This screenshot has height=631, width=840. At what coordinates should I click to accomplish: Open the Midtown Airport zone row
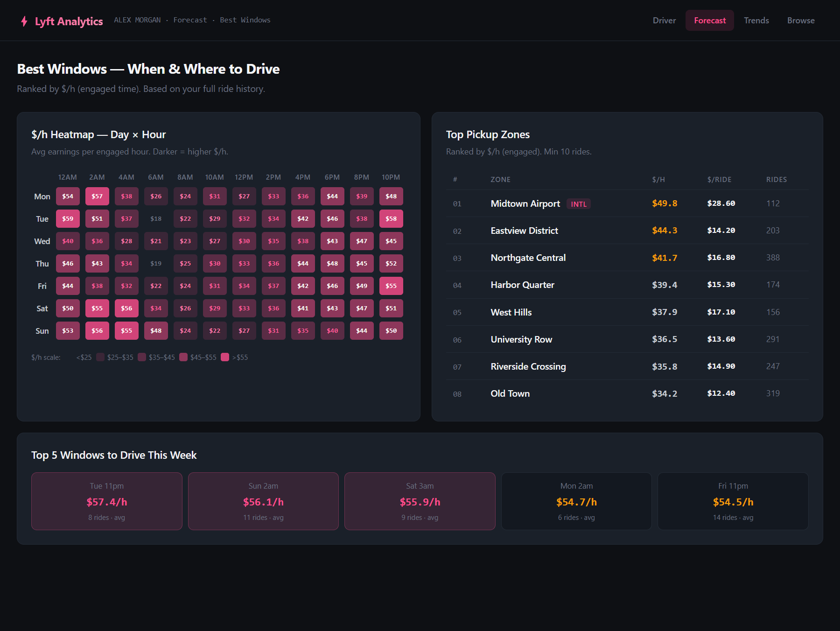[627, 203]
